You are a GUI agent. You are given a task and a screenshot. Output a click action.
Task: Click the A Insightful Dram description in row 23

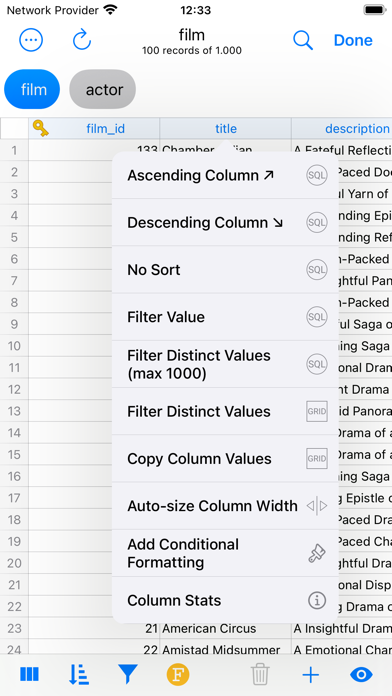[342, 629]
